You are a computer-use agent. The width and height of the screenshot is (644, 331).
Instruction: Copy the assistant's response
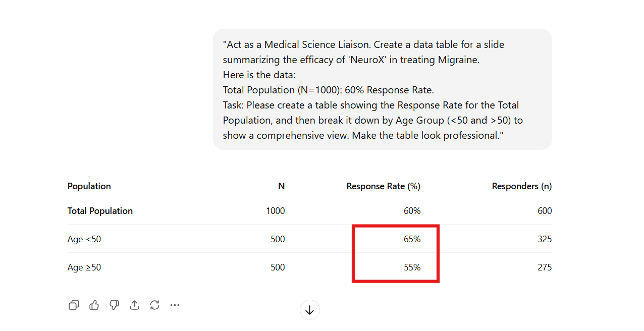[x=74, y=305]
